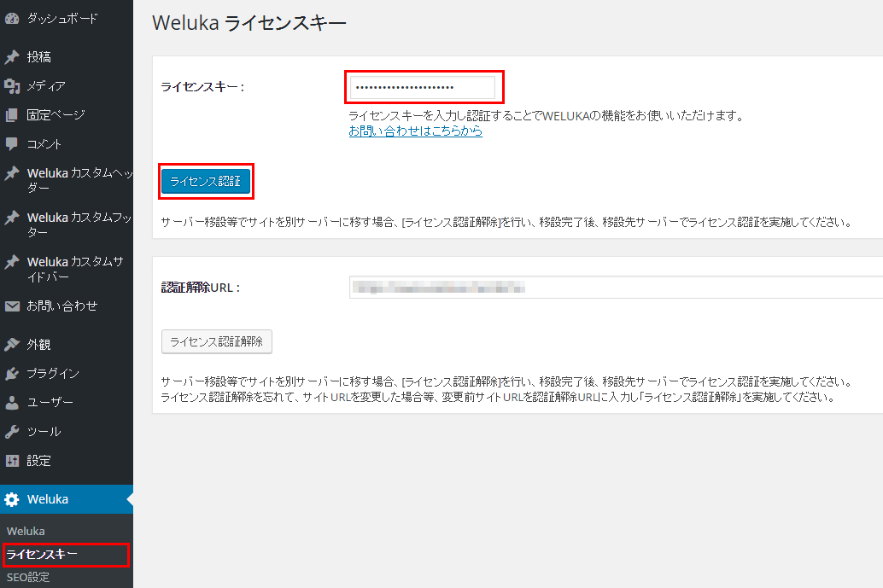
Task: Click the media icon beside メディア
Action: pos(12,86)
